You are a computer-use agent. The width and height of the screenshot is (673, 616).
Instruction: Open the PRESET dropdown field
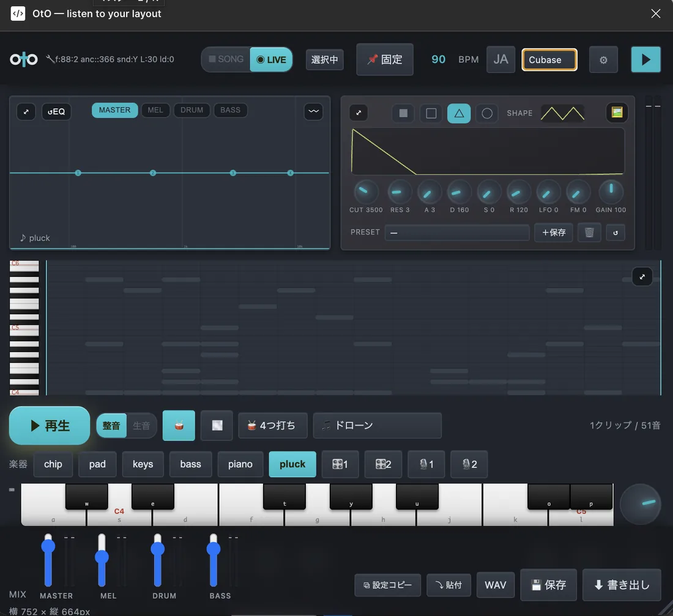tap(456, 232)
